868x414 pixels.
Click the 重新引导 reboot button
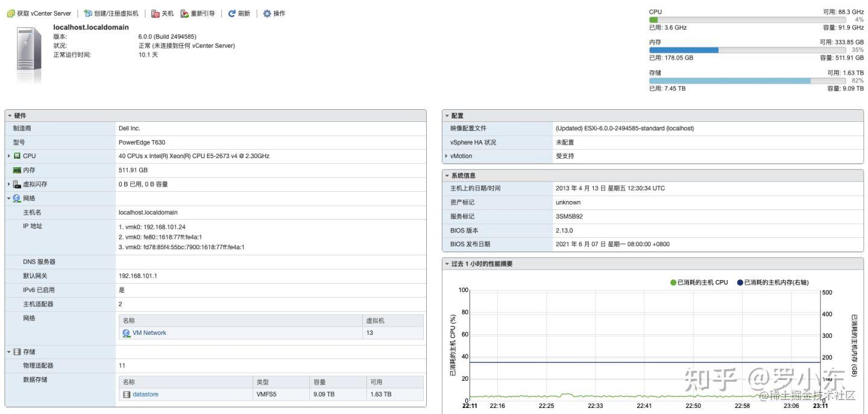point(198,13)
